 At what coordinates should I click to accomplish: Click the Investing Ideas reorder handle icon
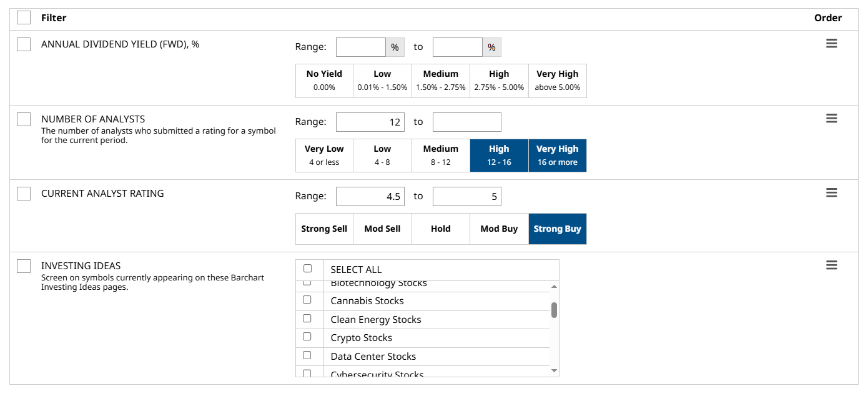(831, 265)
